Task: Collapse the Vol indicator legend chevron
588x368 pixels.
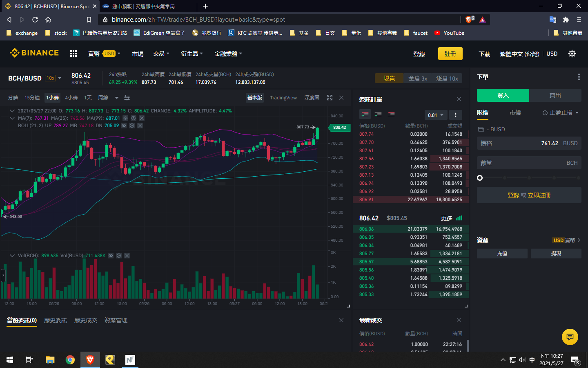Action: click(12, 256)
